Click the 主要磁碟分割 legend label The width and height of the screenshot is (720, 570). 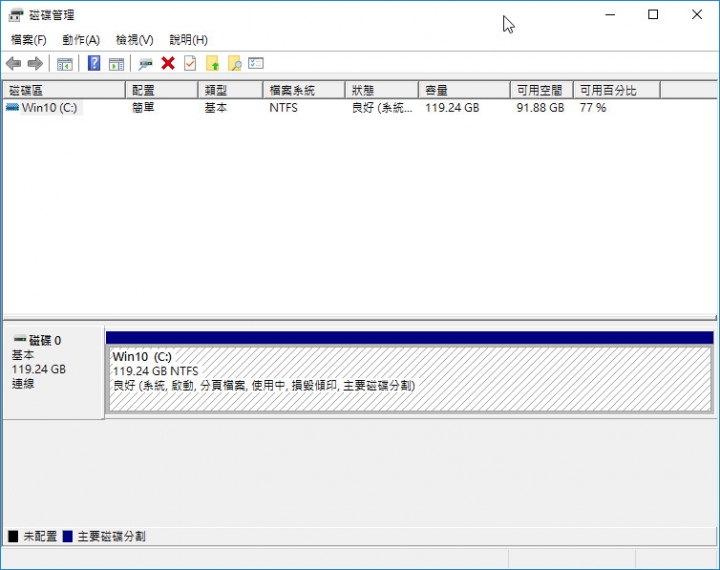click(x=112, y=536)
